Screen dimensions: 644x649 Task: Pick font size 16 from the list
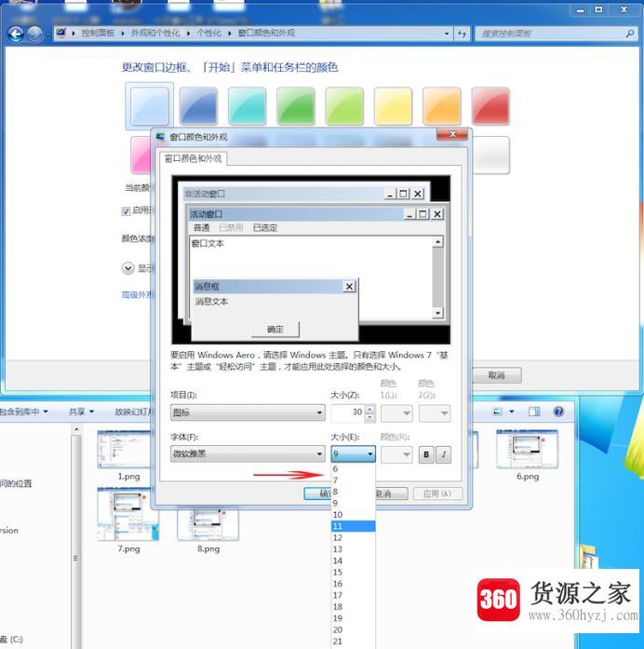coord(353,584)
